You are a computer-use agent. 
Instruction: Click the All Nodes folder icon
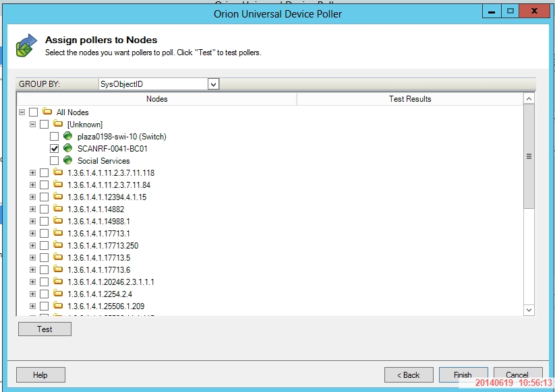47,112
